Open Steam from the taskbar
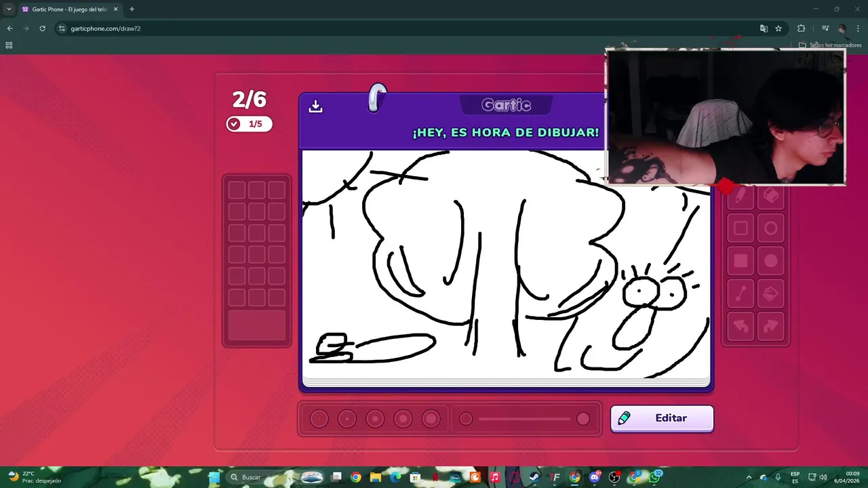This screenshot has height=488, width=868. click(534, 477)
